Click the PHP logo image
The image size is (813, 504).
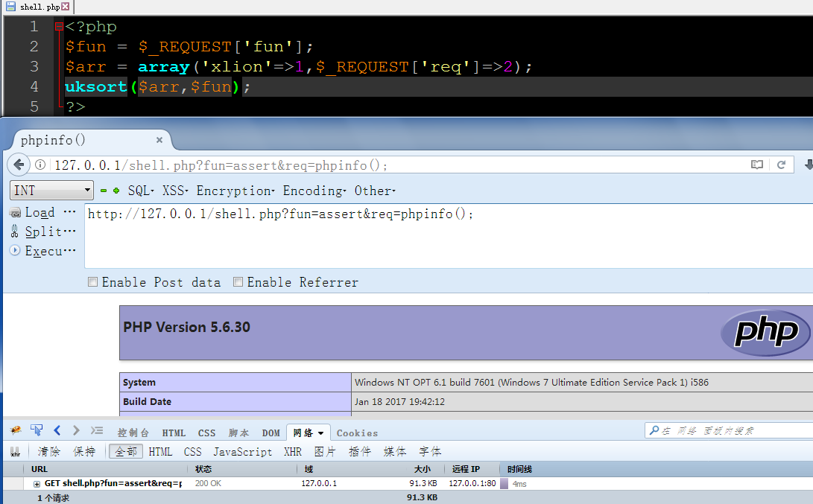(766, 333)
